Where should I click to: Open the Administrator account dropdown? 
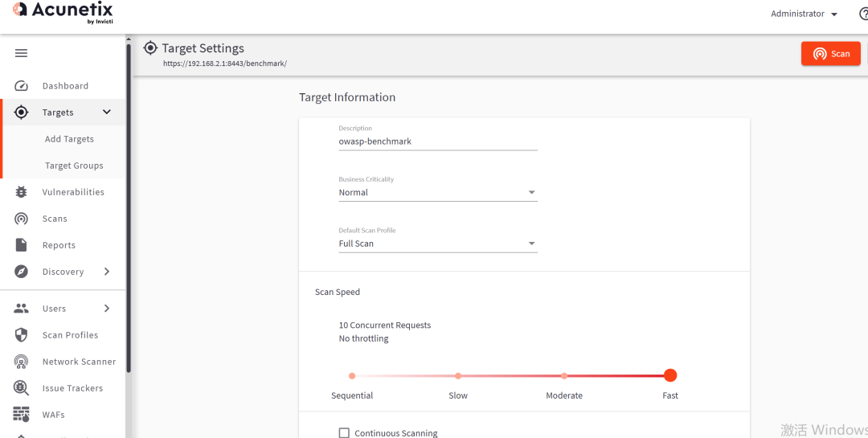pos(804,14)
